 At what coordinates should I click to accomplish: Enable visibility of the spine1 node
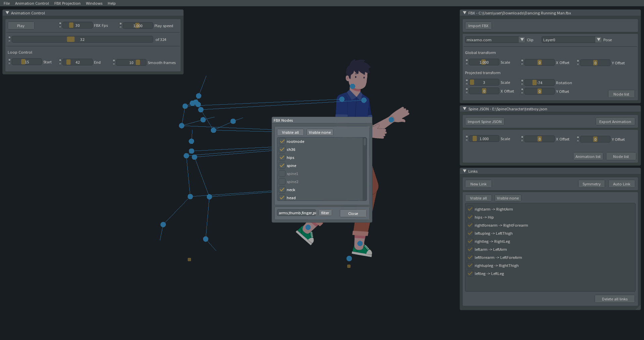coord(282,173)
